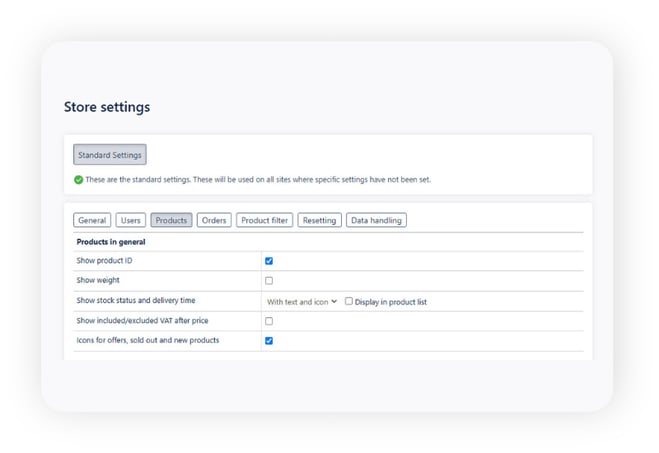
Task: Enable the Show weight checkbox
Action: 269,281
